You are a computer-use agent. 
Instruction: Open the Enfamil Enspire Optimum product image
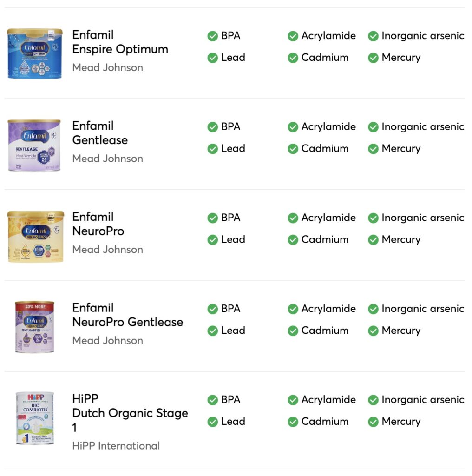click(x=34, y=53)
